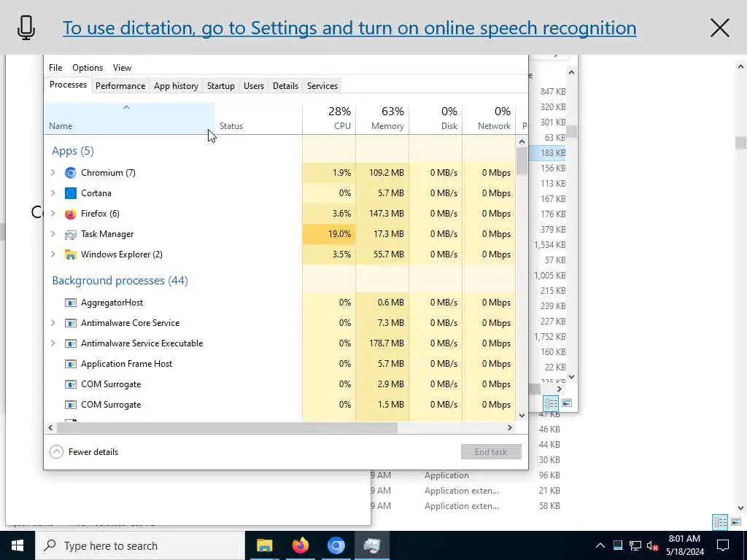Viewport: 747px width, 560px height.
Task: Click the Task Manager row icon
Action: point(71,234)
